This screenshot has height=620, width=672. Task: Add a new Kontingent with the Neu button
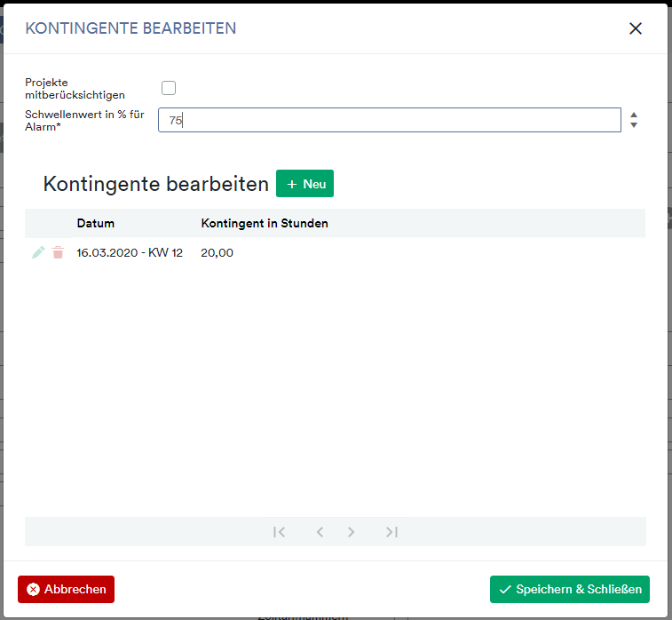(x=304, y=184)
